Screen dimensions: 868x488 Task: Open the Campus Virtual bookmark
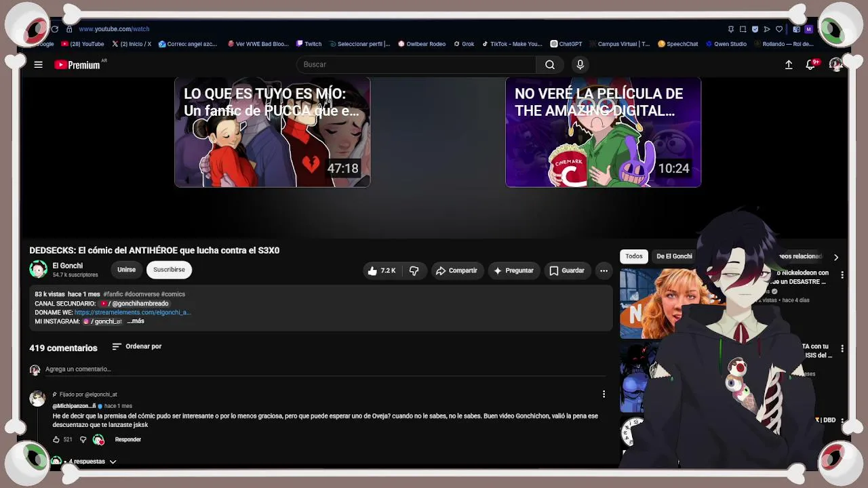tap(619, 44)
